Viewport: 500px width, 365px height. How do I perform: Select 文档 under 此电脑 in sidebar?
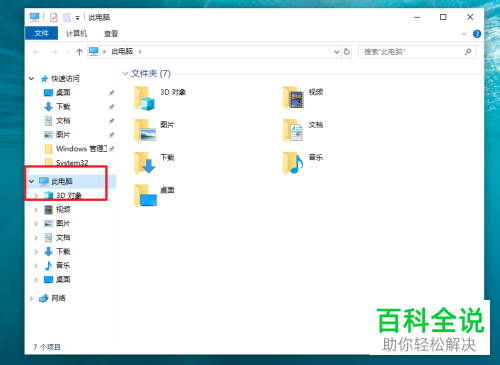(63, 237)
